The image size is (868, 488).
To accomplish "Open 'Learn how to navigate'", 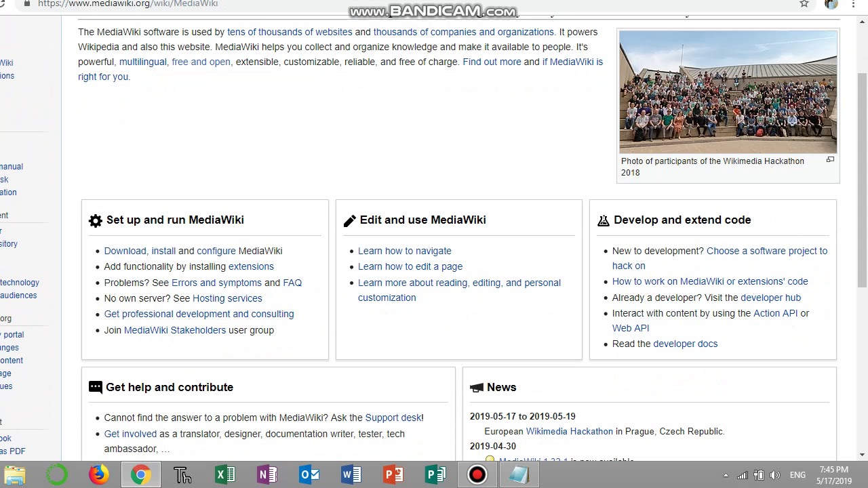I will coord(404,251).
